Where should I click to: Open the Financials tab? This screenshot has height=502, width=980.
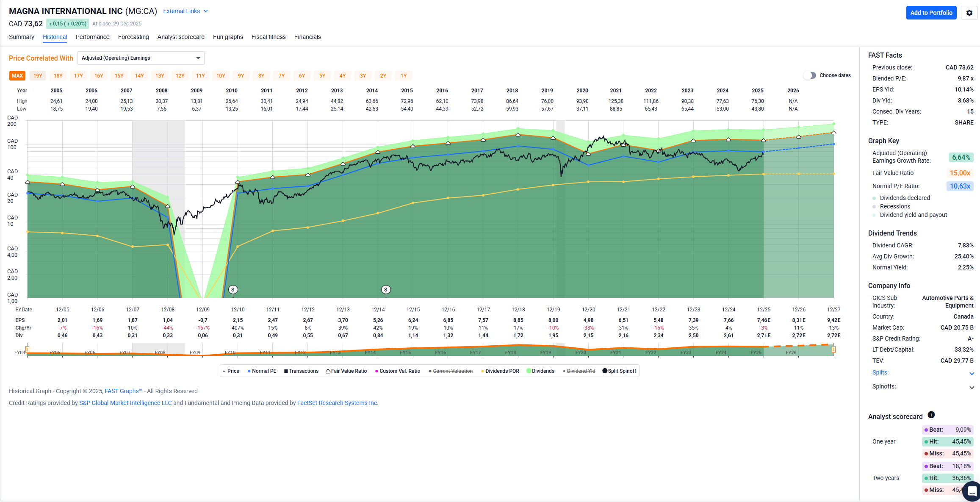[x=307, y=37]
